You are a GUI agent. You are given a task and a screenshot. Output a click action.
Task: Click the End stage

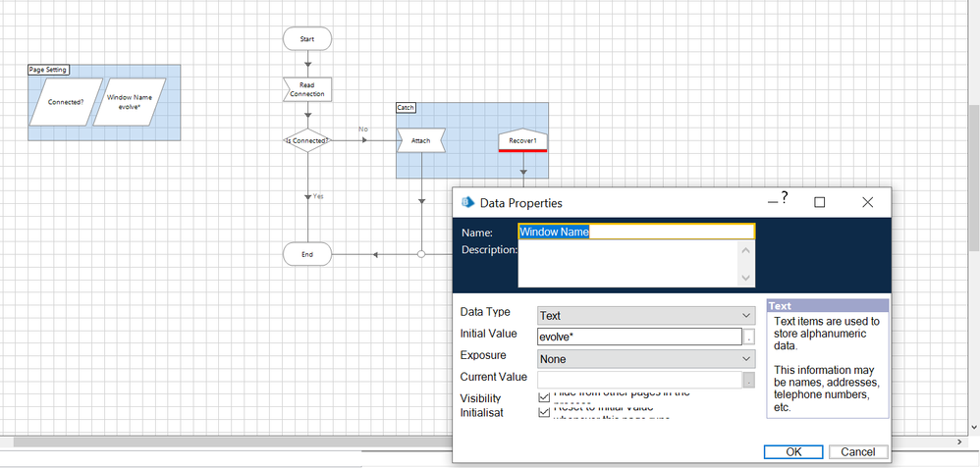coord(307,254)
